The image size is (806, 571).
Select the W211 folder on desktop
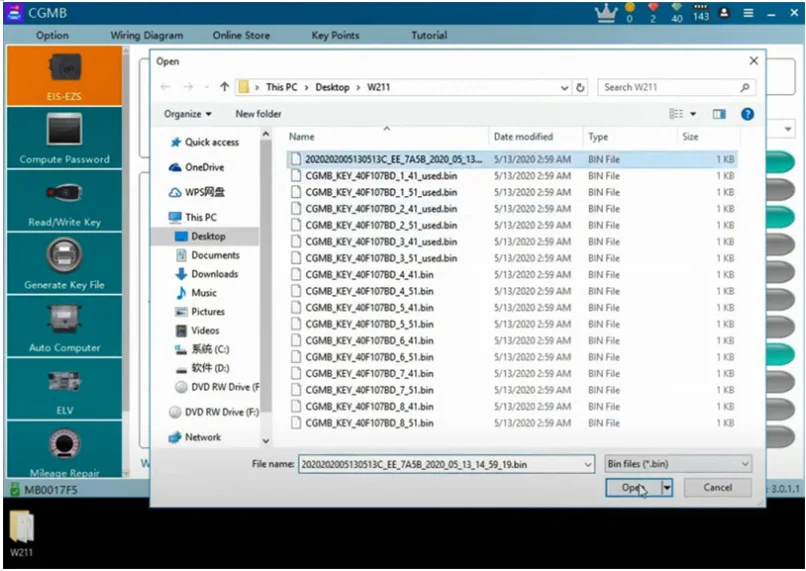pos(22,533)
